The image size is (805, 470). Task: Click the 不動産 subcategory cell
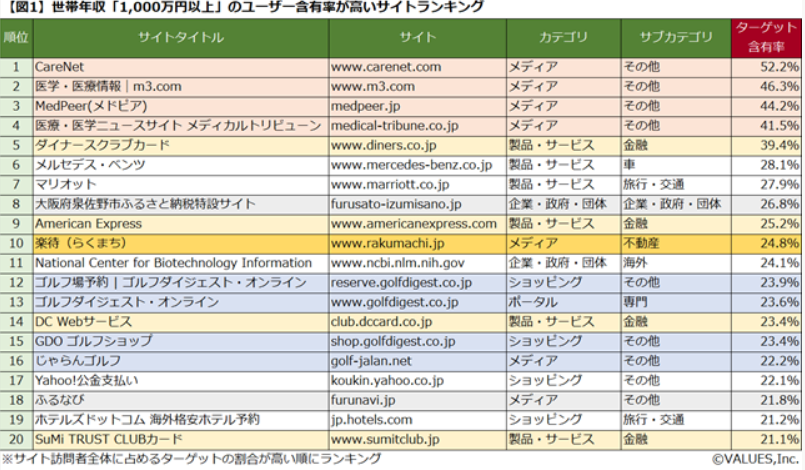click(x=676, y=243)
